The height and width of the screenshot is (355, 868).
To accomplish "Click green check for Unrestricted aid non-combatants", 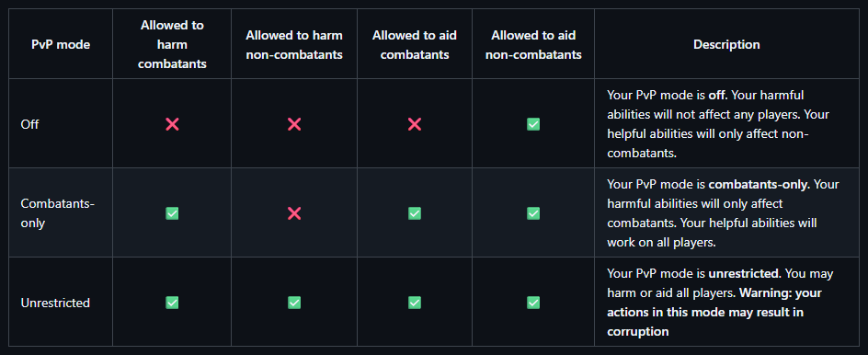I will [533, 303].
